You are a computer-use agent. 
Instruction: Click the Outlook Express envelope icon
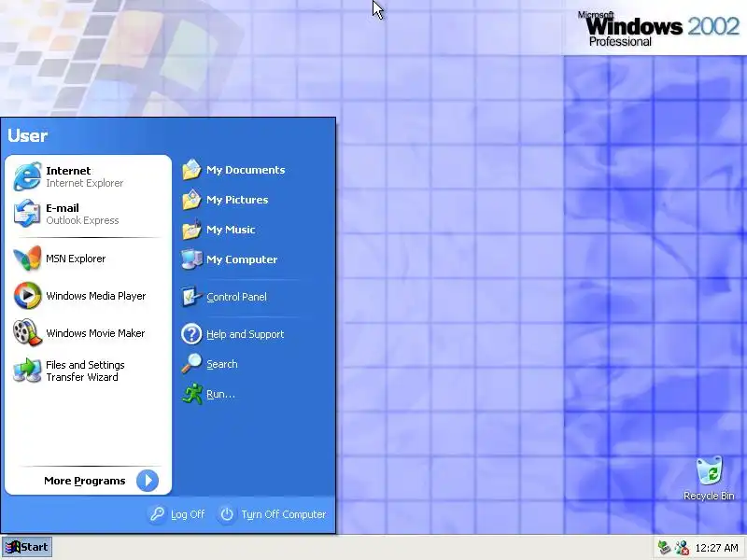point(27,214)
